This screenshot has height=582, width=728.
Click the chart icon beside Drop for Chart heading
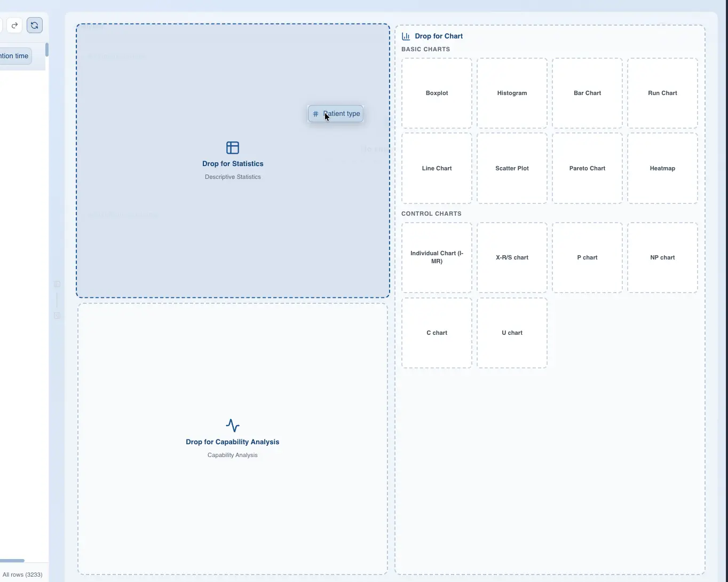pos(406,36)
